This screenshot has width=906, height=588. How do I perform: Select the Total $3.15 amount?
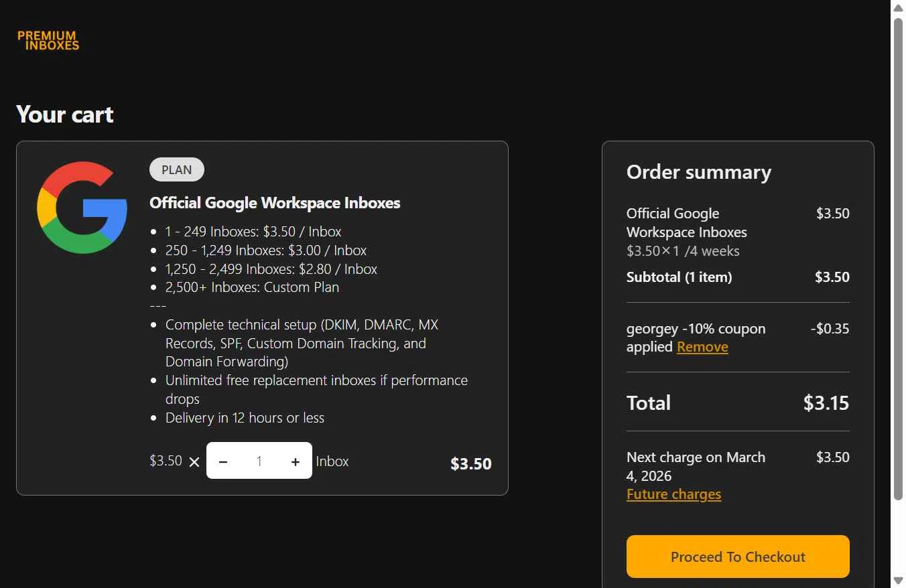(x=826, y=402)
